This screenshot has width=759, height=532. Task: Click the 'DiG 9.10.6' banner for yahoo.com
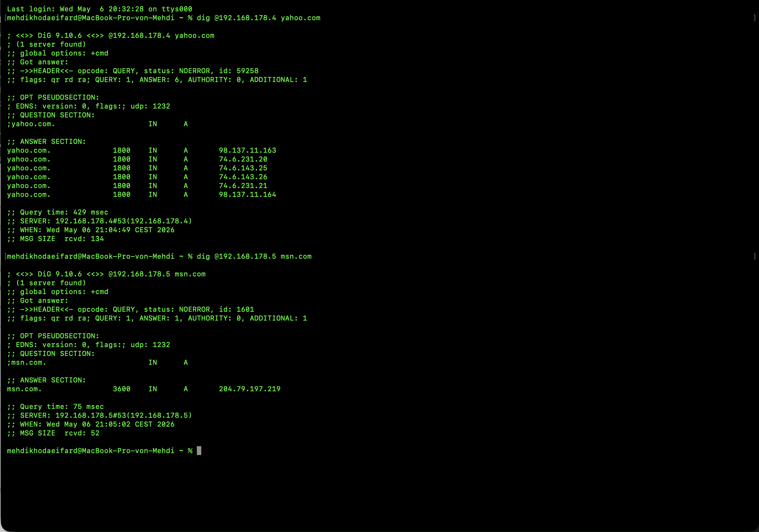click(111, 36)
